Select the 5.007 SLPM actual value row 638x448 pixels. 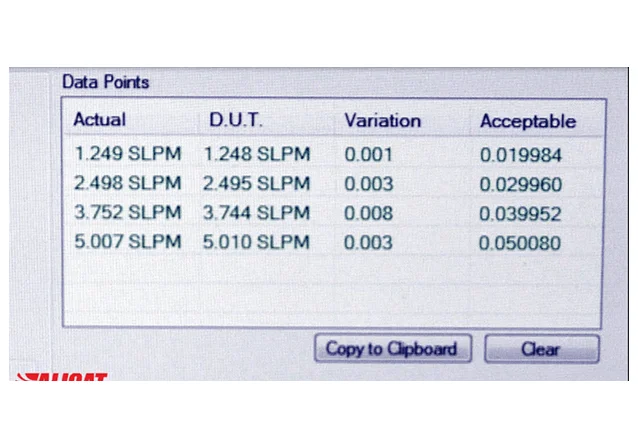127,242
